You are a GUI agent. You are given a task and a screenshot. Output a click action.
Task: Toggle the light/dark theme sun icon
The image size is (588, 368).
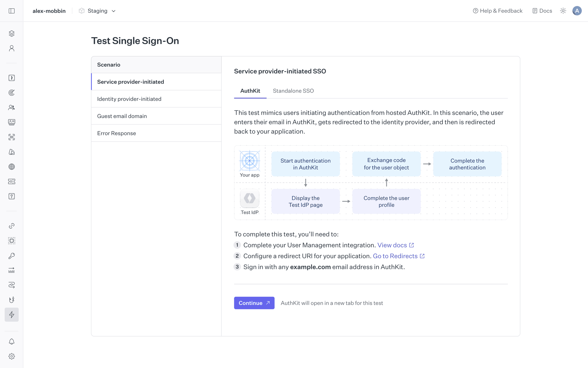563,11
